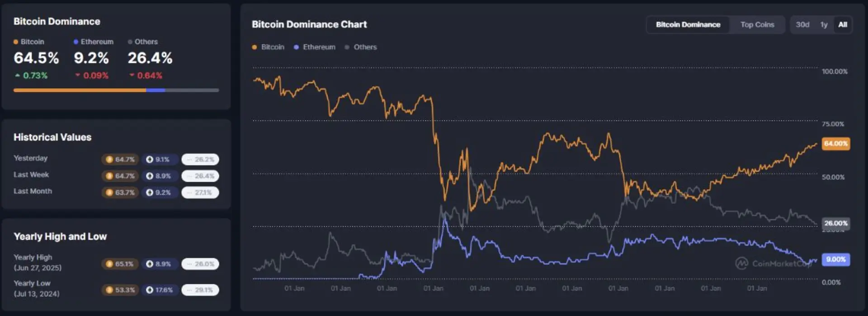The width and height of the screenshot is (868, 316).
Task: Toggle Bitcoin series in chart legend
Action: pos(268,47)
